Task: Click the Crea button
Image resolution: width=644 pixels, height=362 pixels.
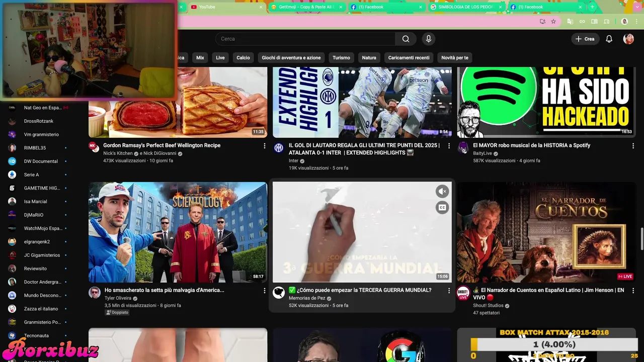Action: (x=585, y=39)
